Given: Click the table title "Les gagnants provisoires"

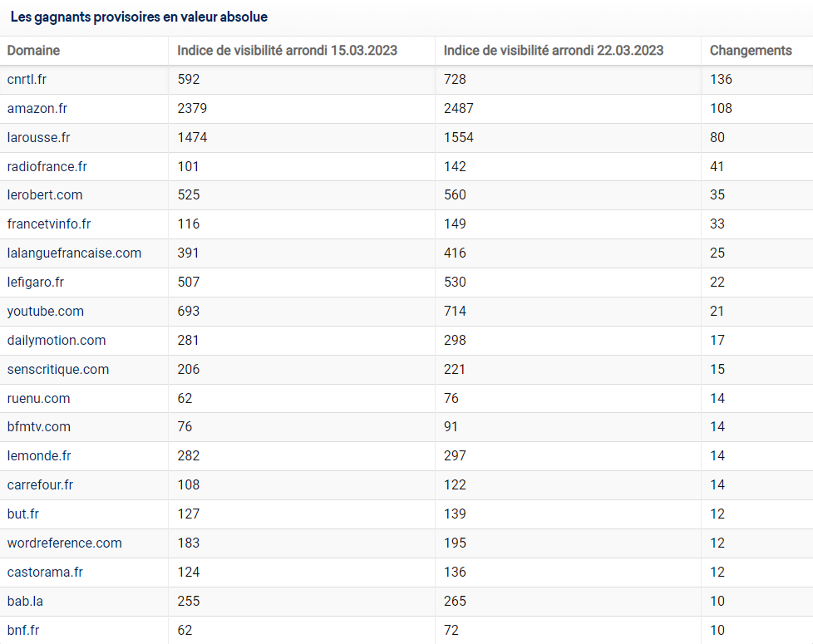Looking at the screenshot, I should (x=139, y=17).
